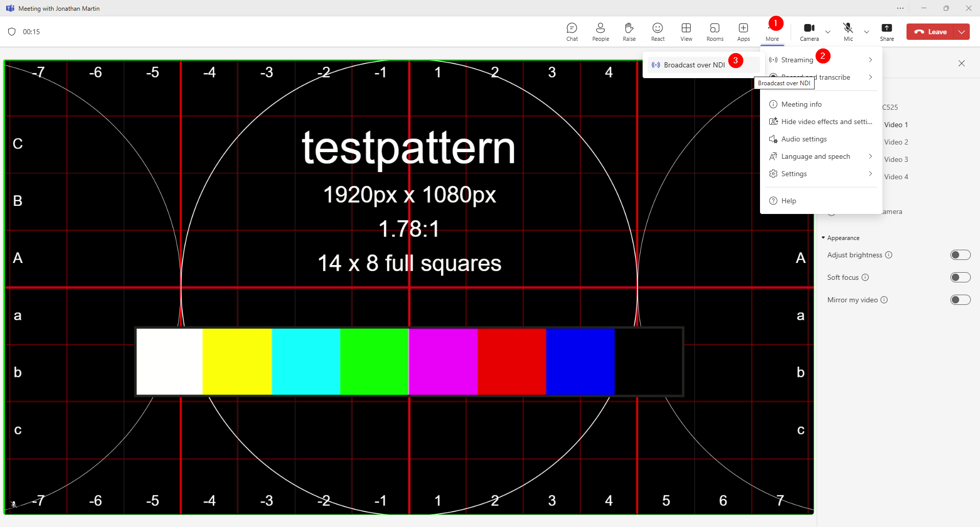This screenshot has width=980, height=527.
Task: Select Video 4 option
Action: [x=896, y=177]
